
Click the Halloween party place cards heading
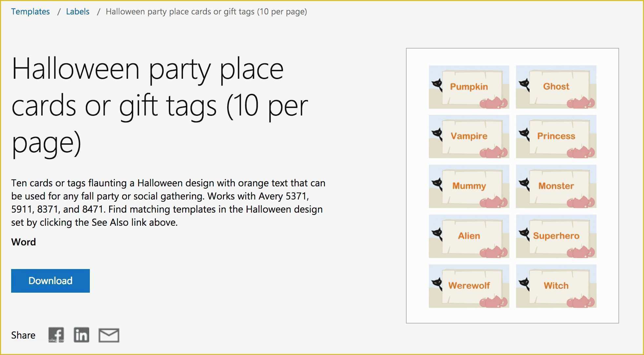pyautogui.click(x=160, y=106)
